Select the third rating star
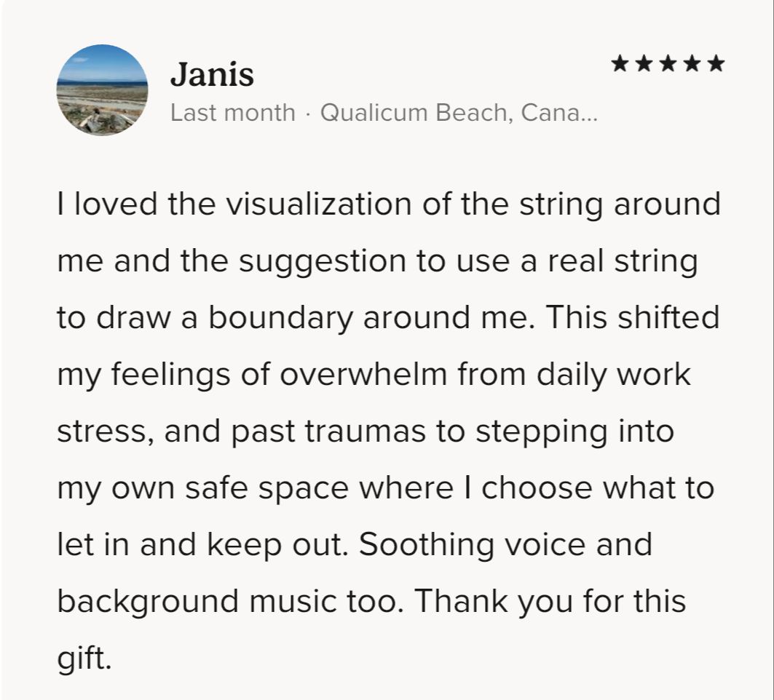774x700 pixels. tap(668, 63)
